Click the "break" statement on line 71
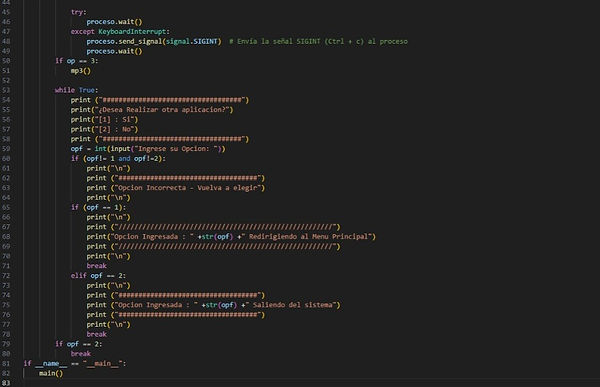This screenshot has height=387, width=600. (96, 266)
